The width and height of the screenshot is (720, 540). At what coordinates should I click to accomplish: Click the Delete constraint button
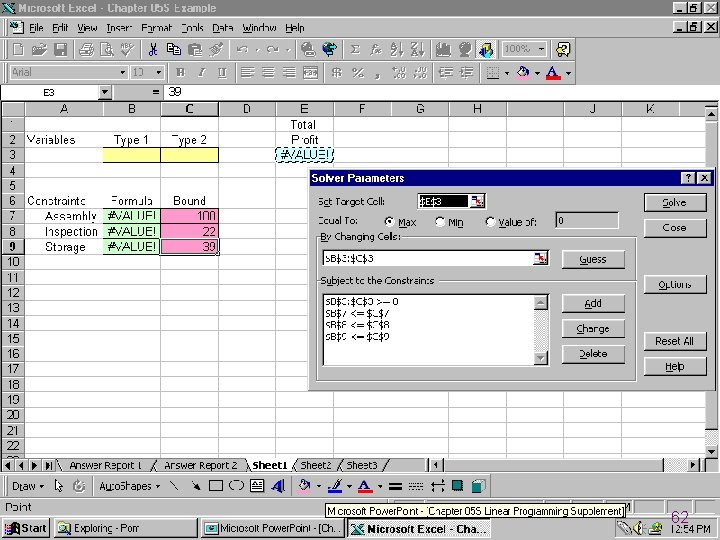pos(593,354)
